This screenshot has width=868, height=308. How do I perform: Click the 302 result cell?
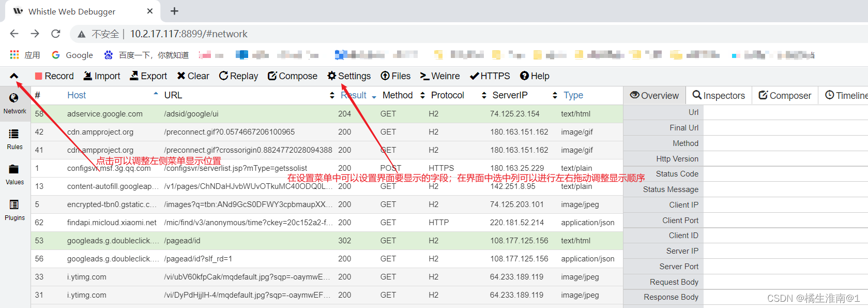pyautogui.click(x=345, y=241)
